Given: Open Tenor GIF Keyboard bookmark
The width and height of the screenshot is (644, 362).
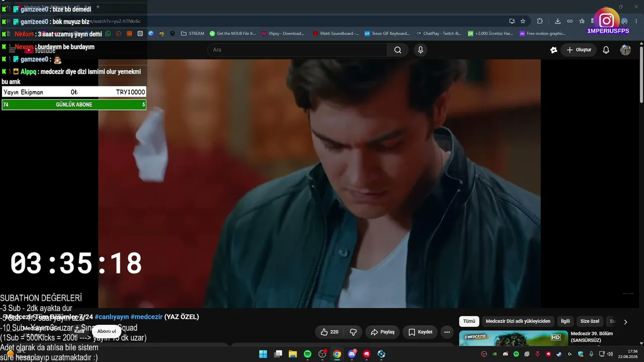Looking at the screenshot, I should 387,34.
